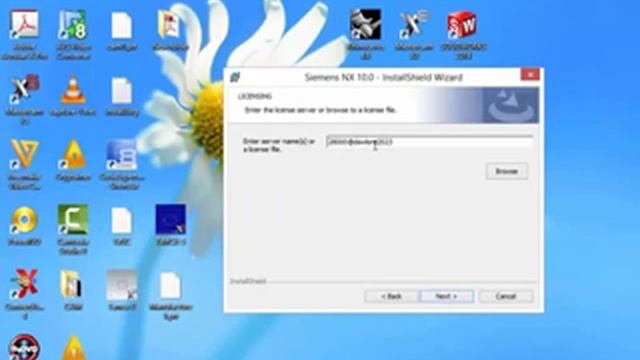Image resolution: width=640 pixels, height=360 pixels.
Task: Click the 'Enter server name(s)' field label
Action: coord(279,145)
